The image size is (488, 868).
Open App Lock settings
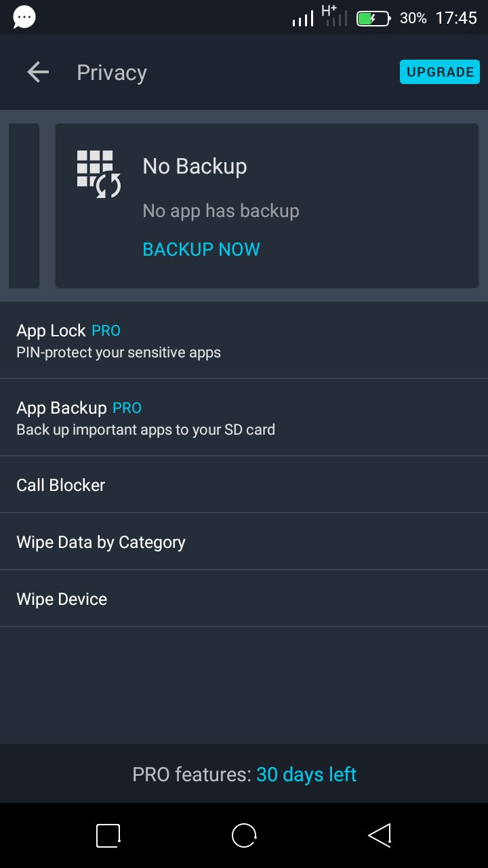(244, 340)
